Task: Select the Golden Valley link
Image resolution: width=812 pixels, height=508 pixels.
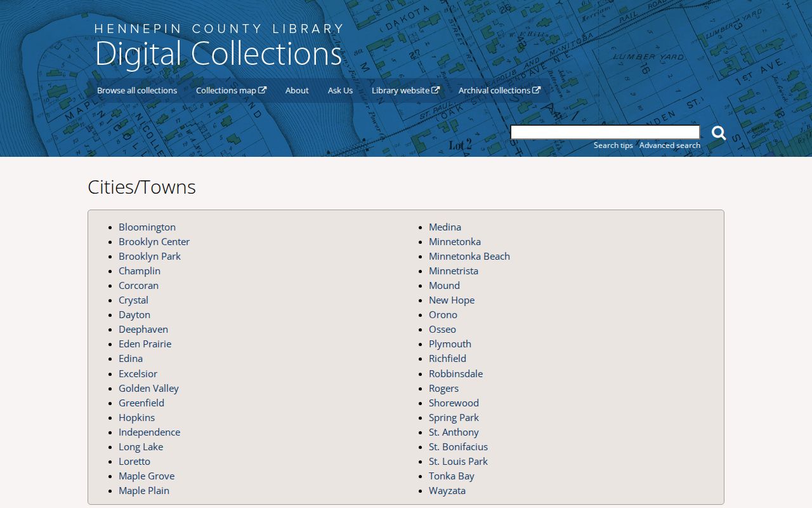Action: [x=148, y=388]
